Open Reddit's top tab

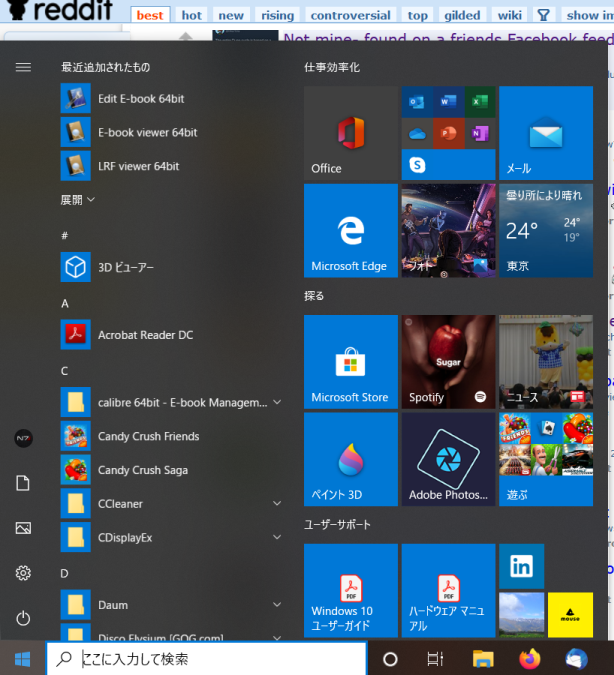coord(418,15)
